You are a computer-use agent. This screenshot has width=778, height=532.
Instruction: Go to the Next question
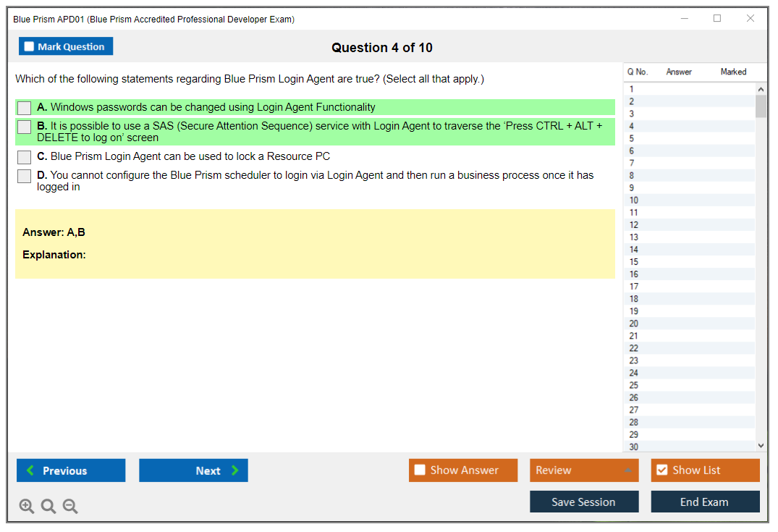pos(193,470)
